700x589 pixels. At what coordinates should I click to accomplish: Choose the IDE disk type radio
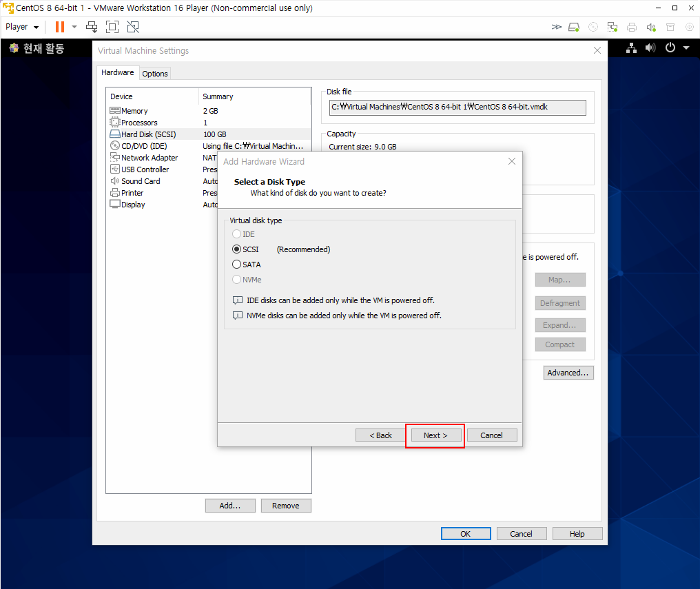point(236,234)
